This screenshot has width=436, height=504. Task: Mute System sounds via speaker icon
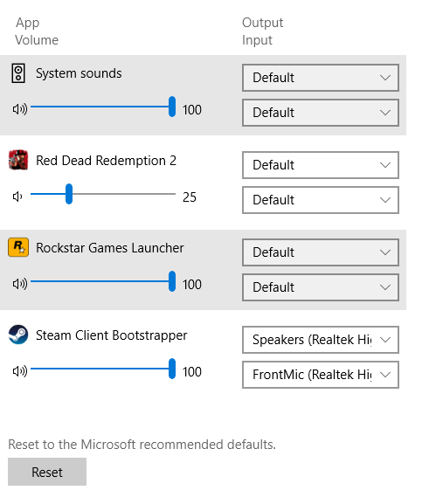point(20,109)
